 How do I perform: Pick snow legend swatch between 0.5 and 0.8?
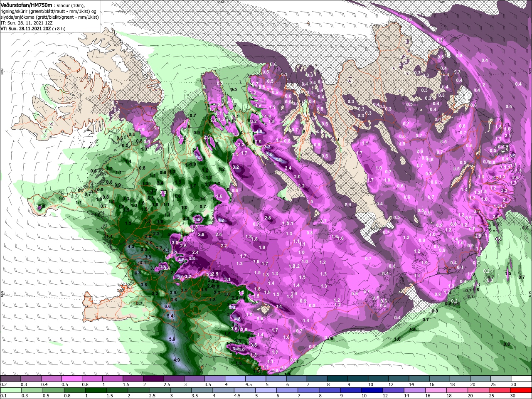point(71,379)
